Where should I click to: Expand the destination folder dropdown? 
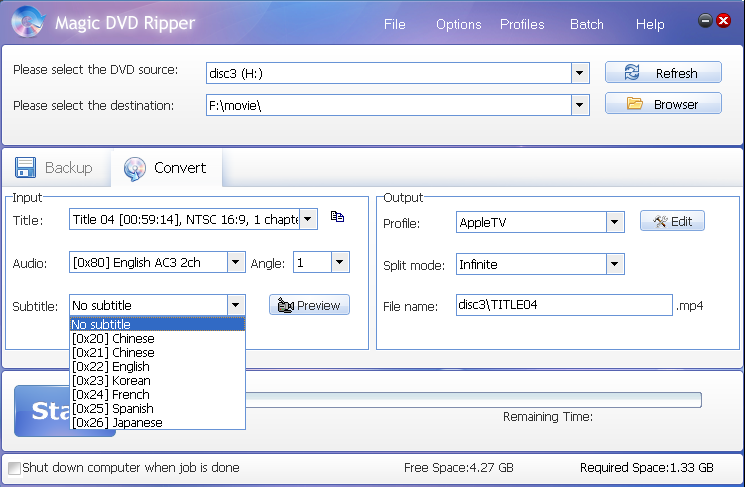pos(580,105)
